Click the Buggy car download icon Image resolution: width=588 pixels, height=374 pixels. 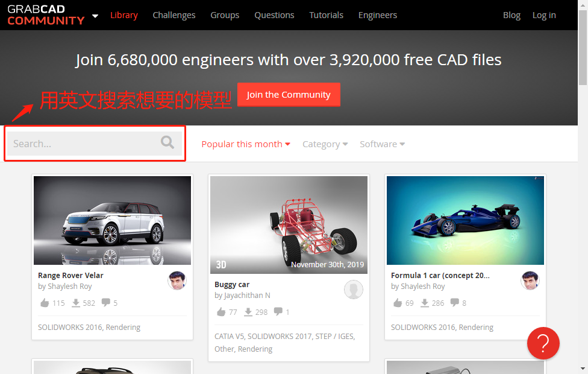[248, 312]
